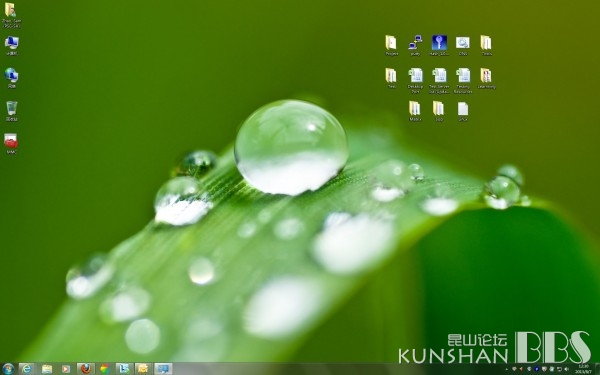Open the Lync communicator taskbar icon
The width and height of the screenshot is (600, 375).
[124, 369]
